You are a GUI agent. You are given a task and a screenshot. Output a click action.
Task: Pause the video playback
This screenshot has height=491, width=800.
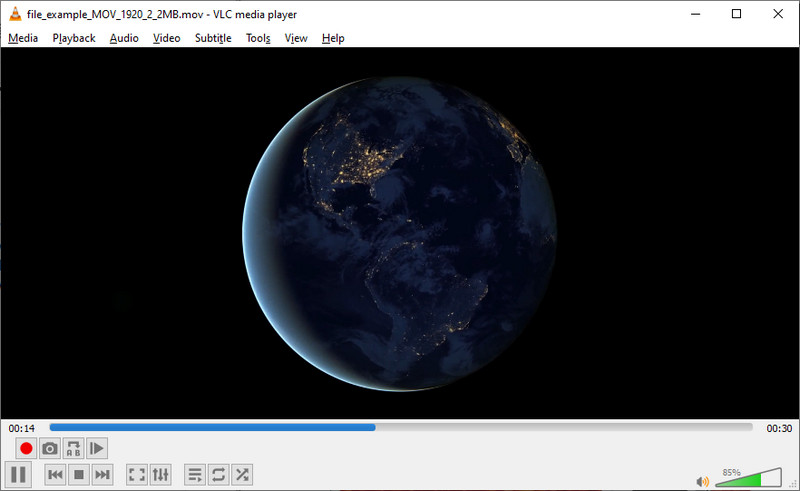[x=19, y=474]
